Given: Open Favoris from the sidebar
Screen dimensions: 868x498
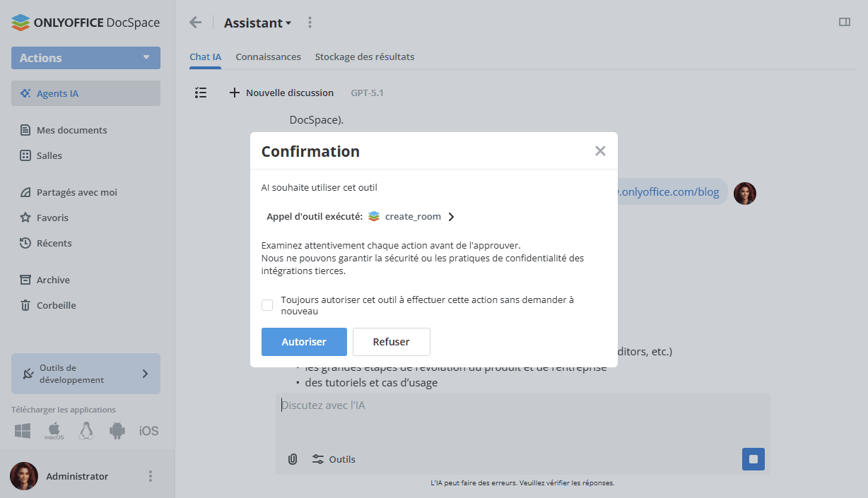Looking at the screenshot, I should 54,217.
